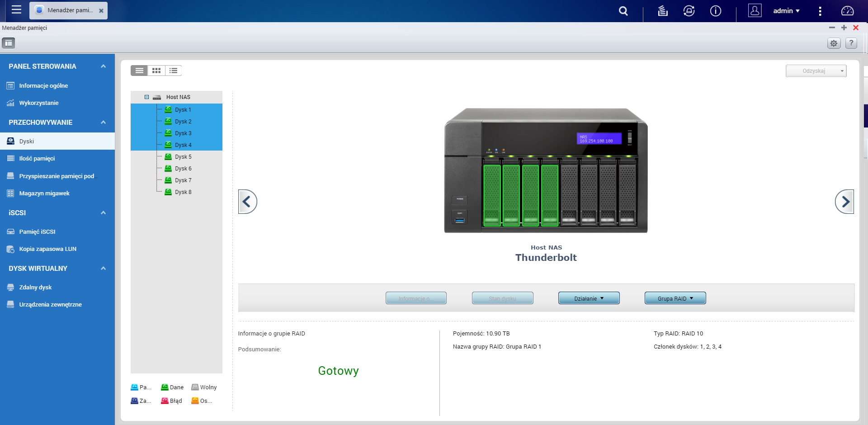The width and height of the screenshot is (868, 425).
Task: Click the Błąd legend icon
Action: pos(165,401)
